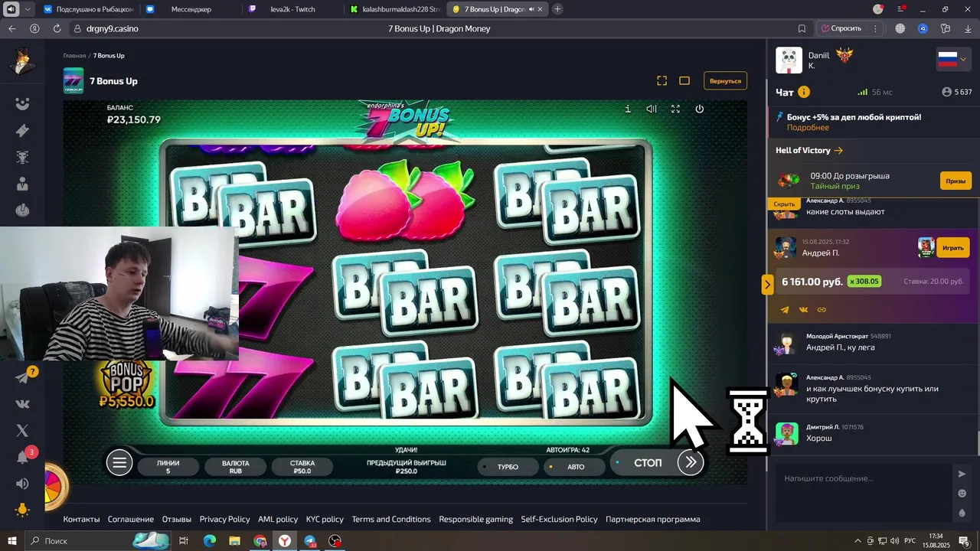Click the Спросить assistant button
The height and width of the screenshot is (551, 980).
point(841,28)
